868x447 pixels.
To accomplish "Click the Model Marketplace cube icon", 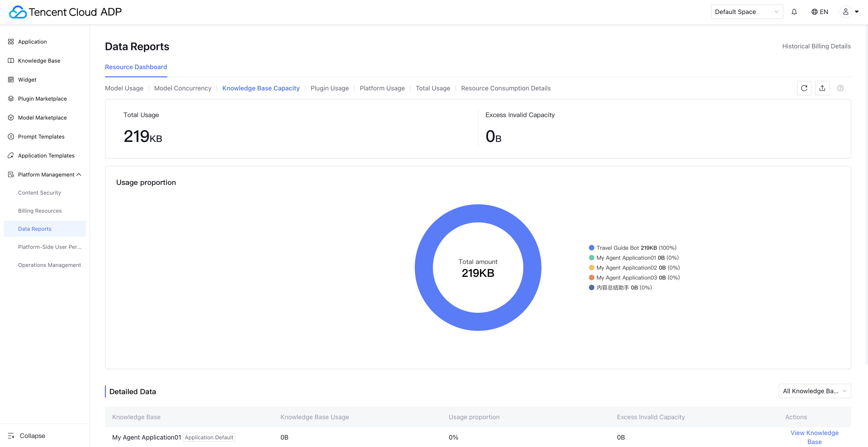I will (11, 118).
